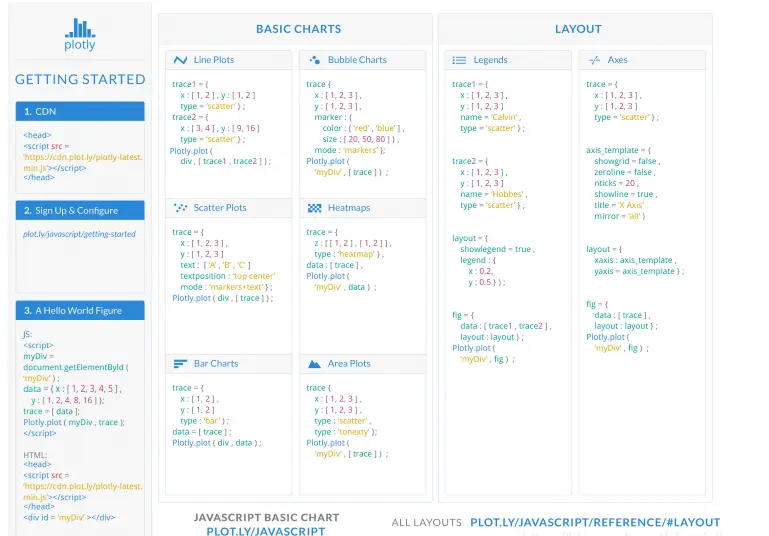The height and width of the screenshot is (536, 769).
Task: Click the line 'y : [1, 2, 4, 8, 16]'
Action: (67, 400)
